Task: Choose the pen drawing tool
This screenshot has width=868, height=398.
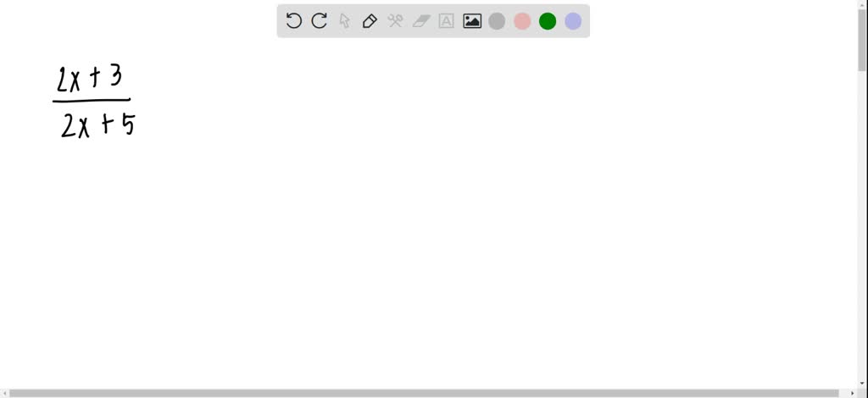Action: [x=370, y=21]
